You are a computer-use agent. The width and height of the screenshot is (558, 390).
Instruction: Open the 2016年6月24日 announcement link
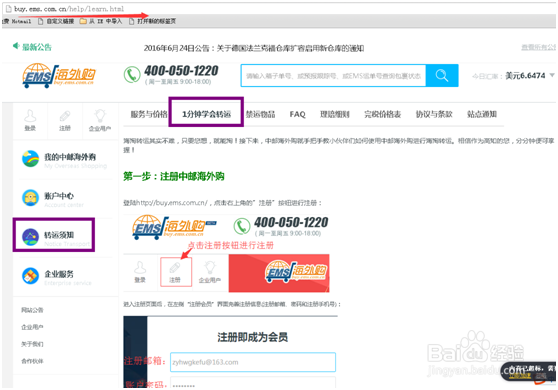254,48
